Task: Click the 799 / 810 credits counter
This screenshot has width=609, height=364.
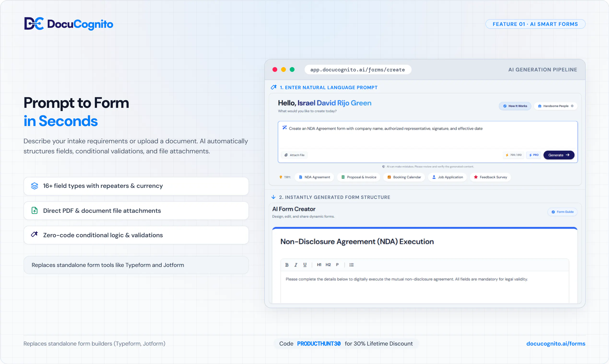Action: [514, 155]
